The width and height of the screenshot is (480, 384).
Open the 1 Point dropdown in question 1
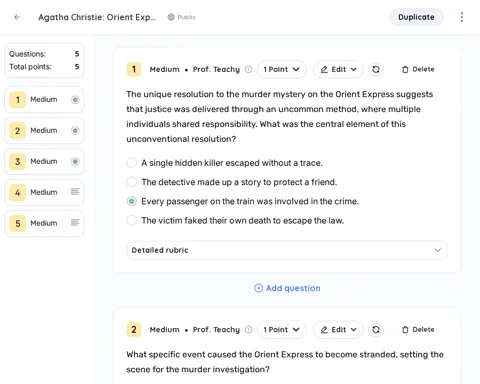(282, 69)
